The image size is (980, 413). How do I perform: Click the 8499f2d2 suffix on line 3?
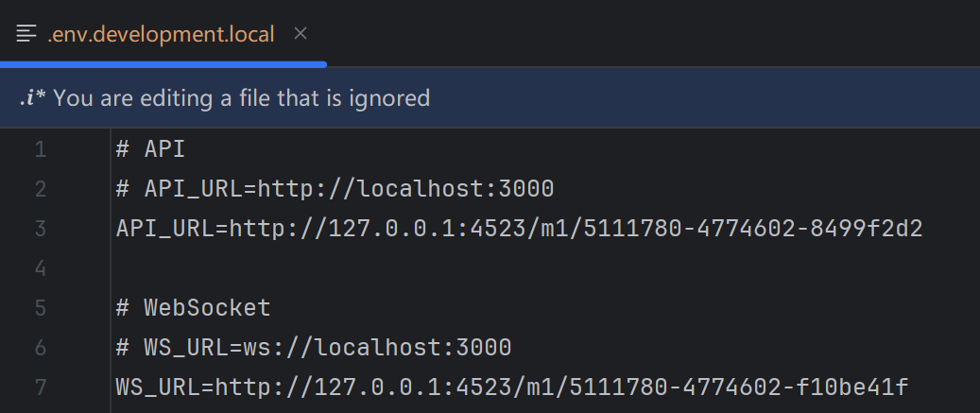click(867, 230)
